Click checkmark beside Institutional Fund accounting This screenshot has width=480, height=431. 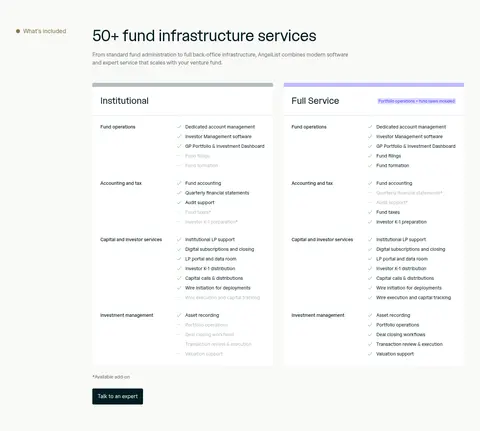tap(179, 183)
